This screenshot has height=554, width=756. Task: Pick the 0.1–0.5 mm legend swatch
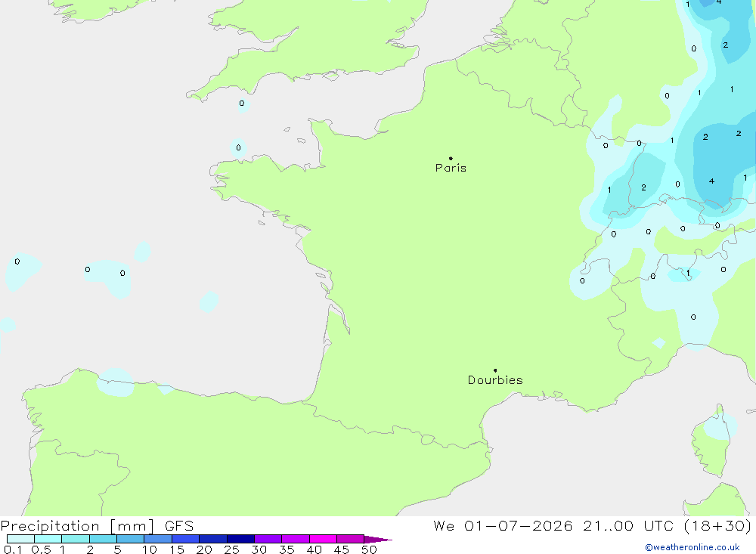[x=20, y=539]
